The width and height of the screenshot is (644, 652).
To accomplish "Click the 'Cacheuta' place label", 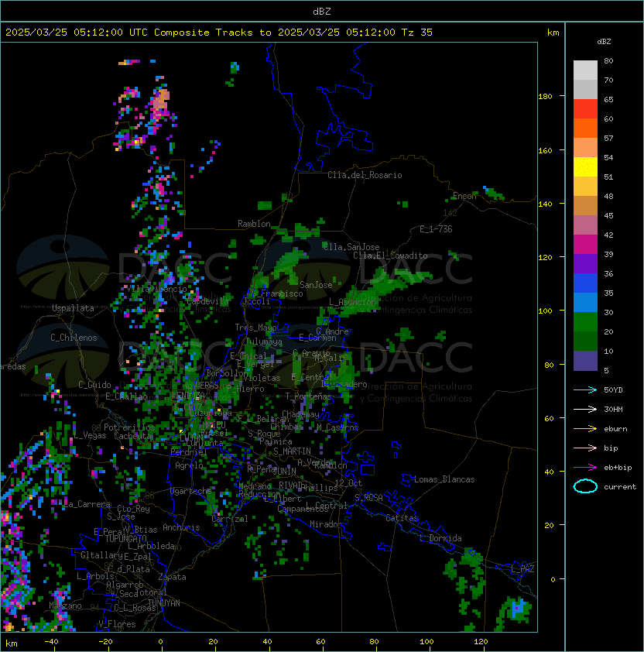I will pos(133,436).
